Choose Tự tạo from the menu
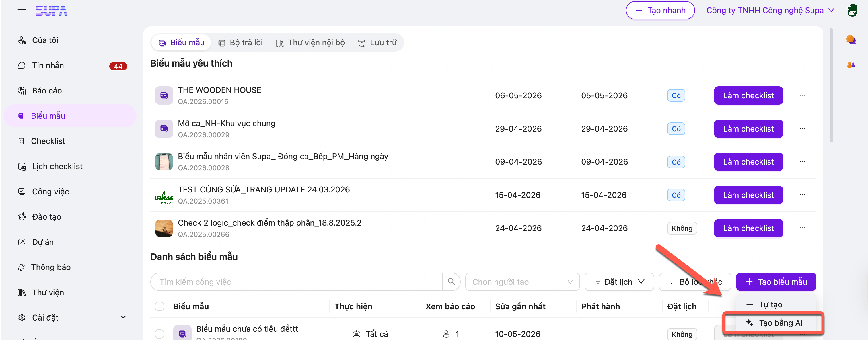 [776, 304]
